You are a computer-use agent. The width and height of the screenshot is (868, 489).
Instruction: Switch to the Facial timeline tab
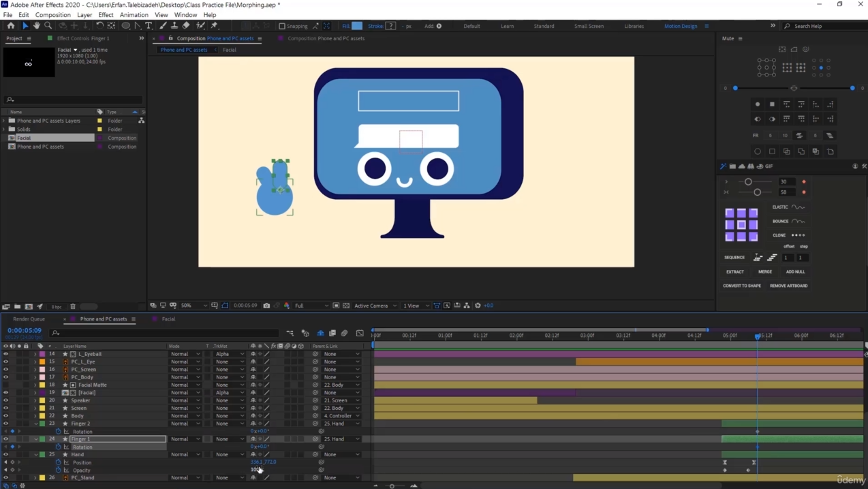tap(168, 319)
